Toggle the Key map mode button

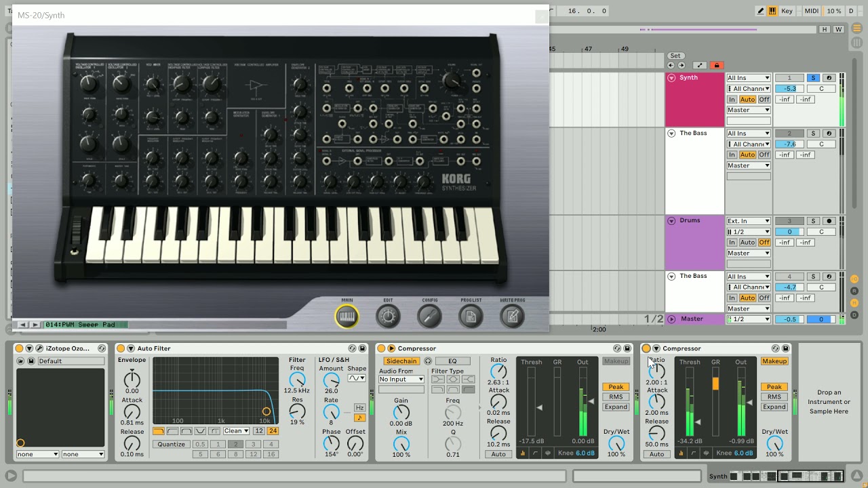tap(787, 11)
